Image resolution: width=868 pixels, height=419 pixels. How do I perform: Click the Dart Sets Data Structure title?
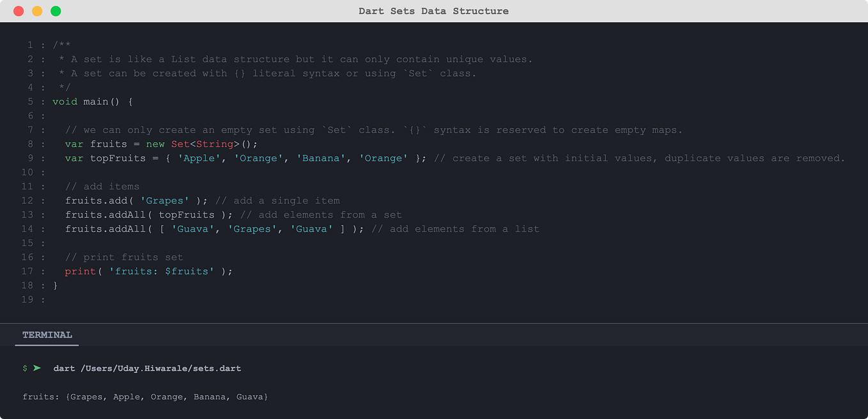coord(434,10)
